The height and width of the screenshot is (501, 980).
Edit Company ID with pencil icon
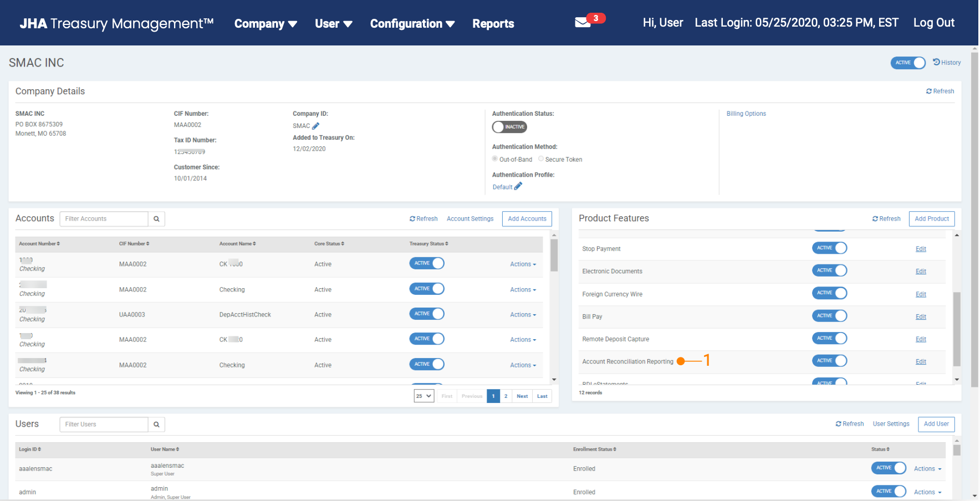pyautogui.click(x=316, y=126)
